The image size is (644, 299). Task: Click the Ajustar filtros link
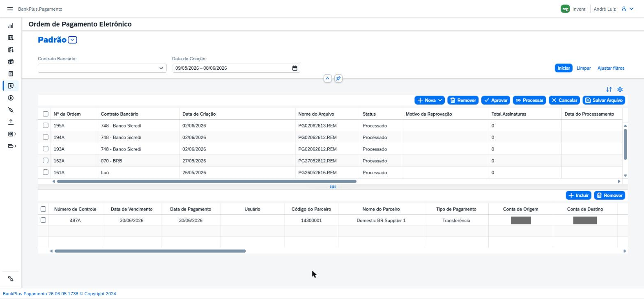611,68
